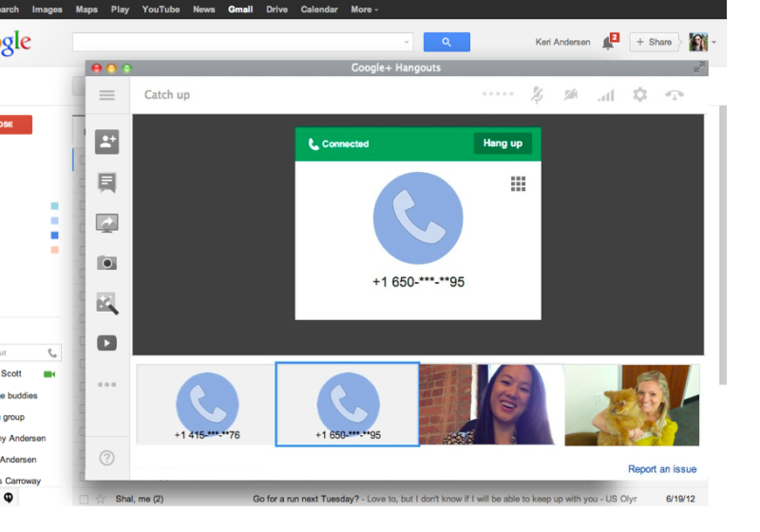Click the + Share button
This screenshot has height=532, width=760.
[654, 42]
